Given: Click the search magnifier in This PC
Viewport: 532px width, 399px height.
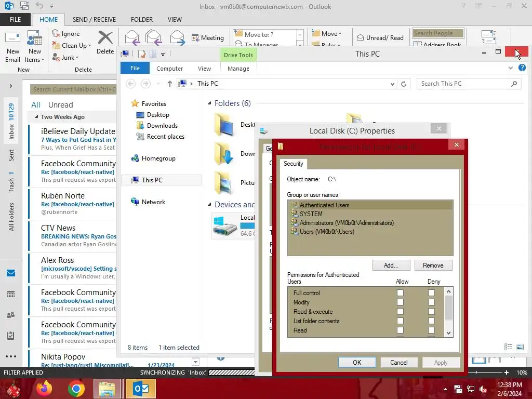Looking at the screenshot, I should coord(514,84).
